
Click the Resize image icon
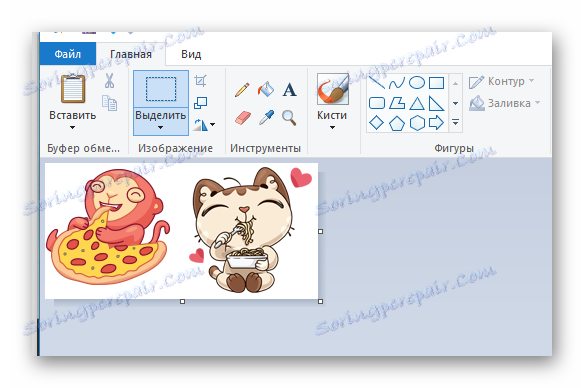(x=200, y=103)
